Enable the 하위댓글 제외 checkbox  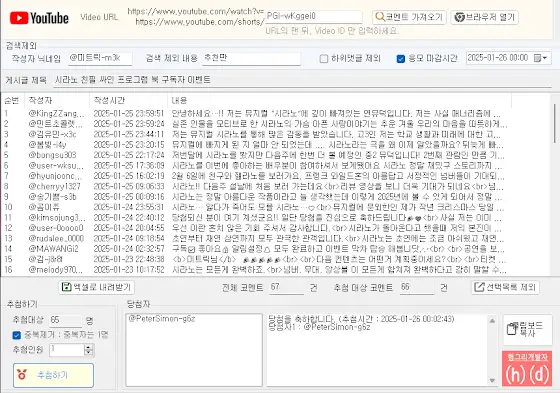pyautogui.click(x=324, y=59)
